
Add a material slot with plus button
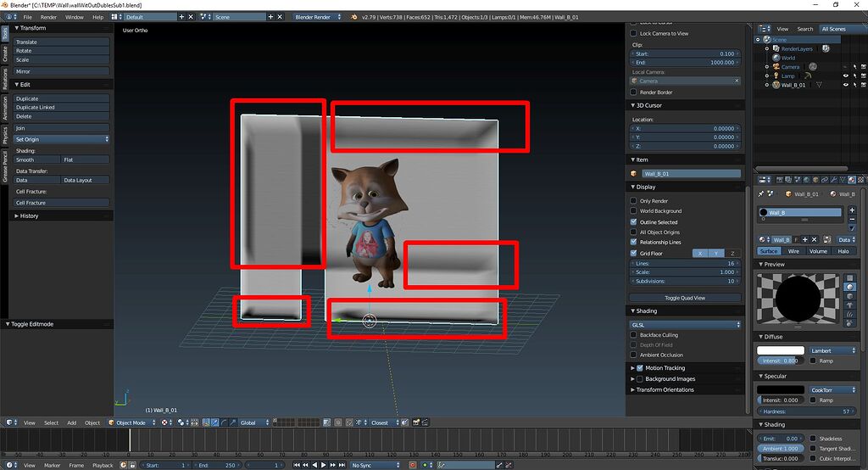click(853, 210)
